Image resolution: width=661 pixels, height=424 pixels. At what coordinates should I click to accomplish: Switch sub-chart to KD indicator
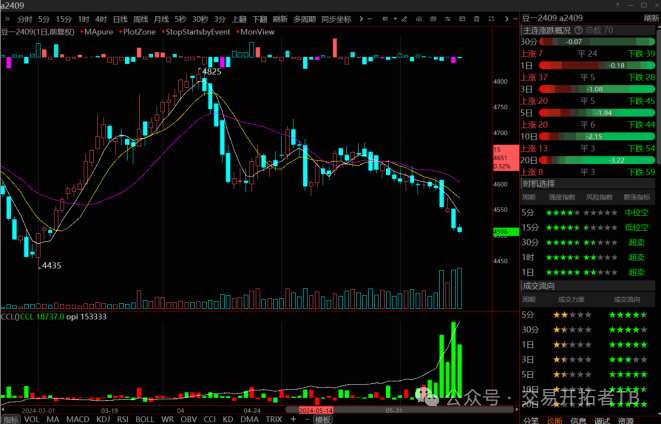[228, 419]
